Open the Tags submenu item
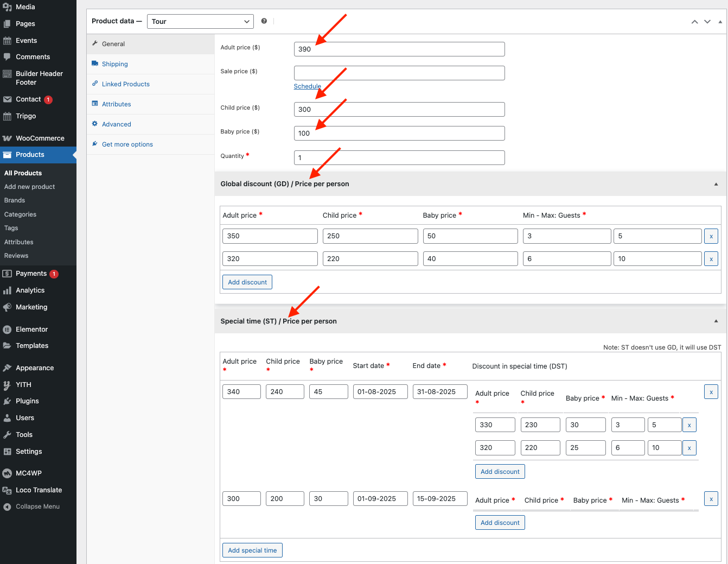728x564 pixels. [x=11, y=228]
